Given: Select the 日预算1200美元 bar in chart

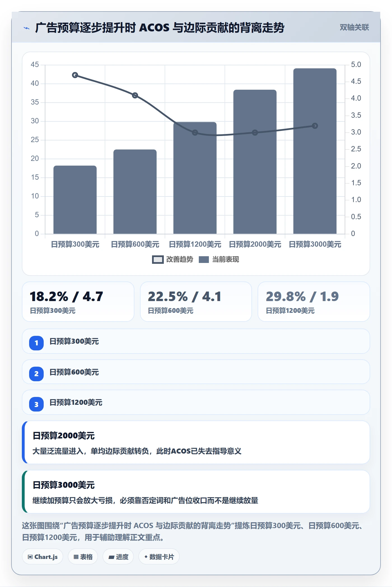Looking at the screenshot, I should coord(195,178).
